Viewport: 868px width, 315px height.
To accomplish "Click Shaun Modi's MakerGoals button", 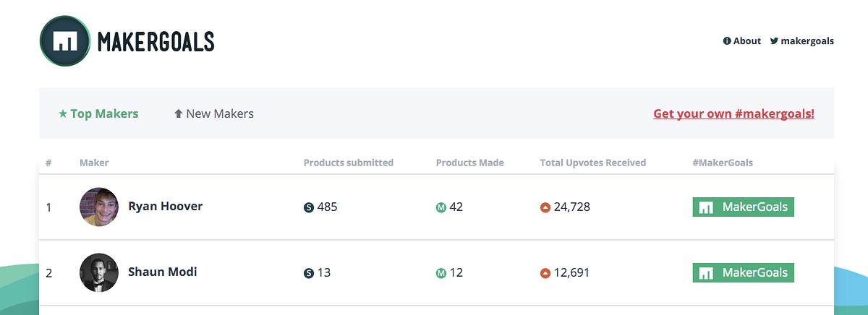I will 743,273.
